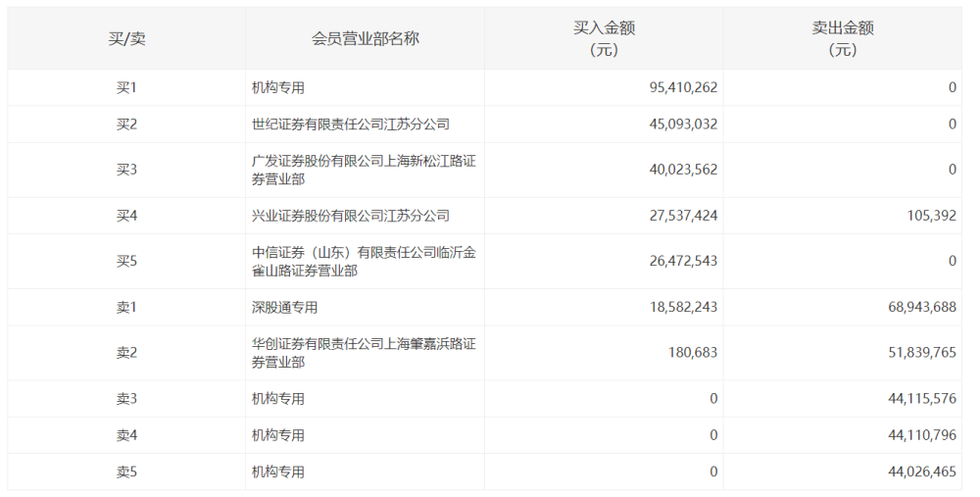The width and height of the screenshot is (980, 497).
Task: Click 机构专用 in the 卖3 row
Action: pyautogui.click(x=278, y=398)
